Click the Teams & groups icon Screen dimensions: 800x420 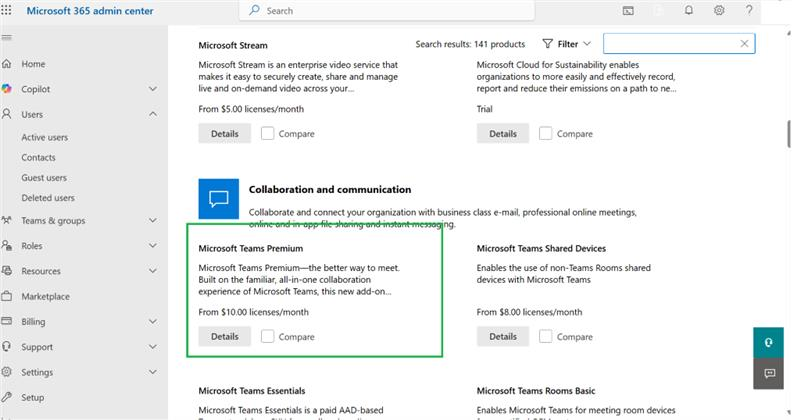[x=7, y=220]
